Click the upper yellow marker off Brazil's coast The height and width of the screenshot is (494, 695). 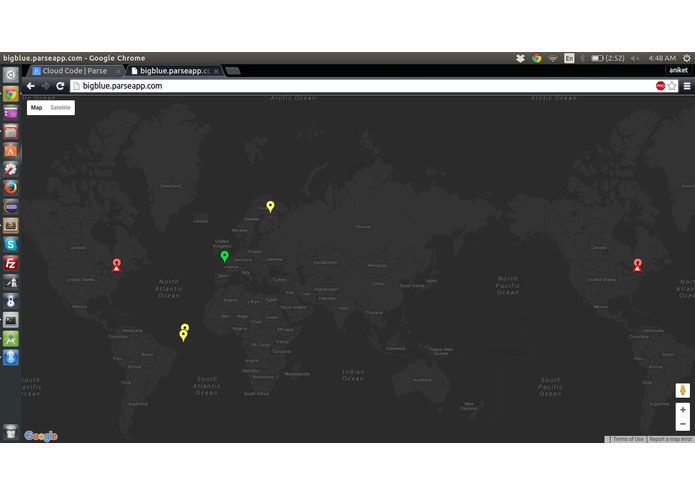[x=185, y=327]
